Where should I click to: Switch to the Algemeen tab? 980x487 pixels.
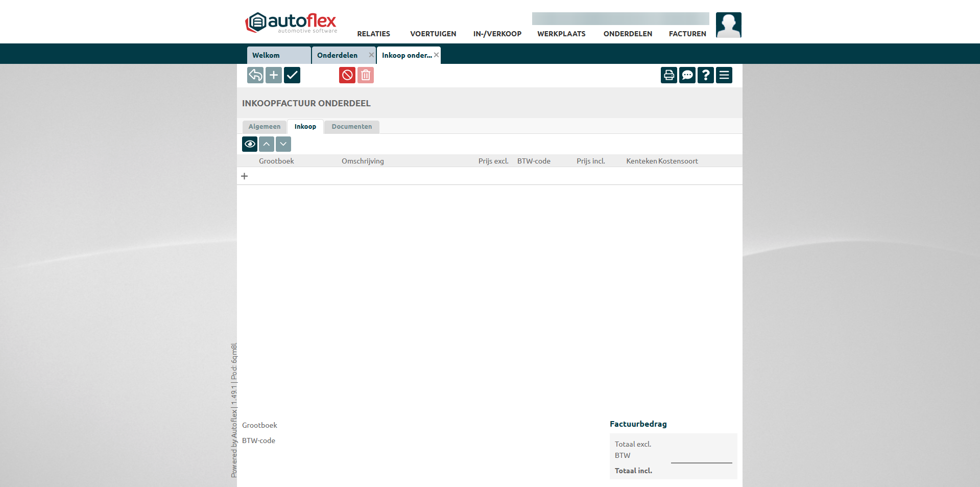265,127
